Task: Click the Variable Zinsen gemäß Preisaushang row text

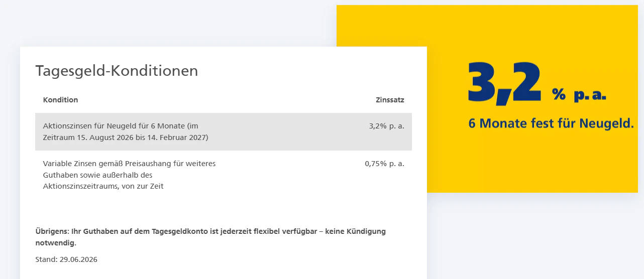Action: [129, 175]
